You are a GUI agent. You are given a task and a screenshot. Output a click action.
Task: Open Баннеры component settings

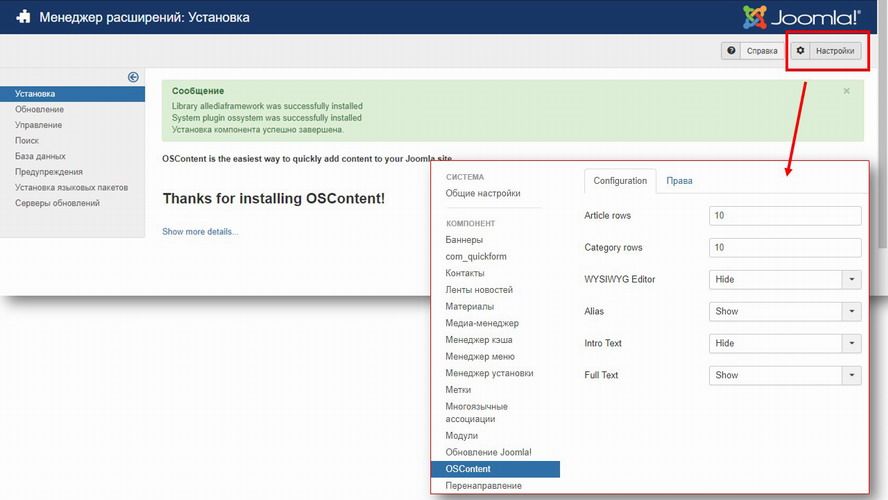(464, 240)
